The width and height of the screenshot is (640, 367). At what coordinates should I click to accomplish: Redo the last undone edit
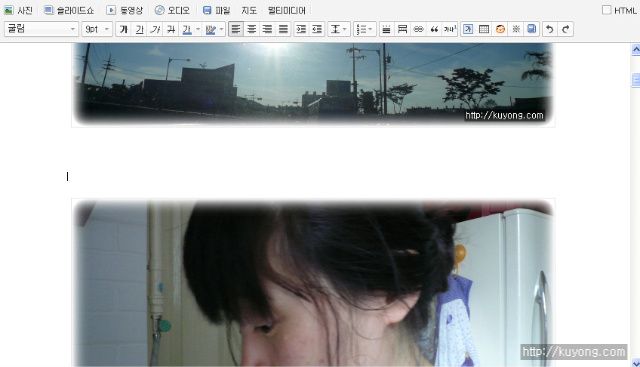(x=566, y=29)
